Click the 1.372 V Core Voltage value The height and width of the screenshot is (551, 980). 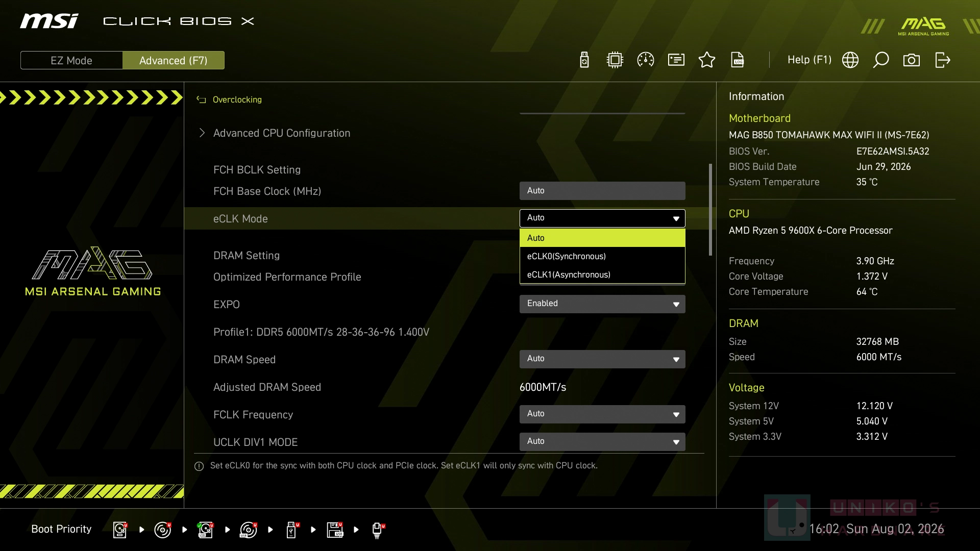tap(872, 277)
